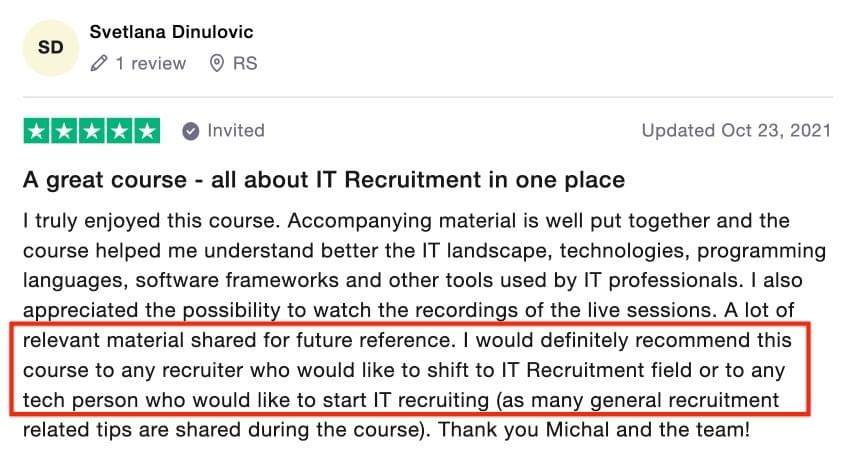Click the second green rating star
Screen dimensions: 856x459
click(x=64, y=131)
